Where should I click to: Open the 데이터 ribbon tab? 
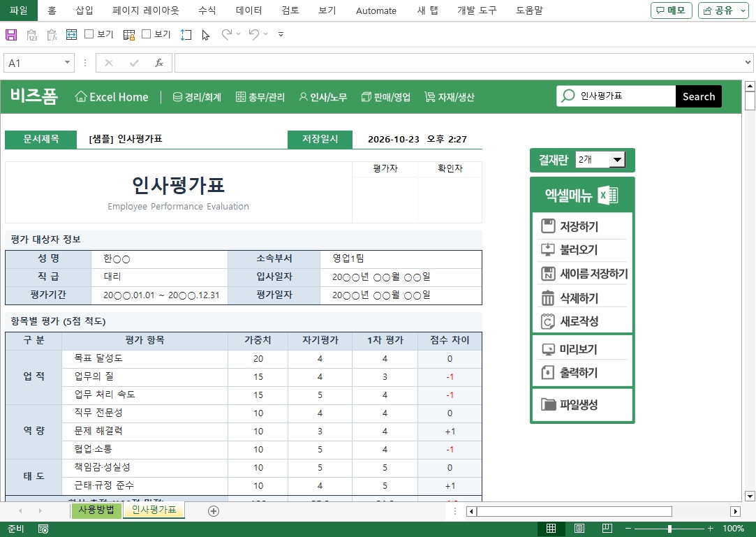click(249, 10)
